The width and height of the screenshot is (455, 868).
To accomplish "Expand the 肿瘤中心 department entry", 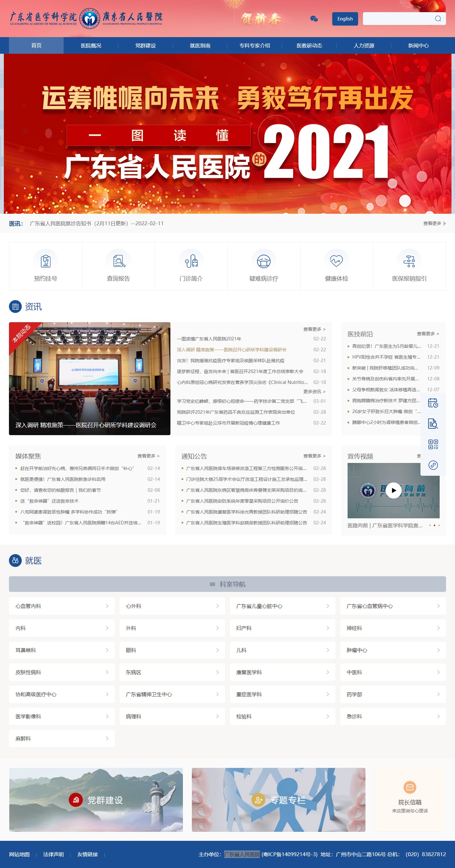I will click(393, 650).
